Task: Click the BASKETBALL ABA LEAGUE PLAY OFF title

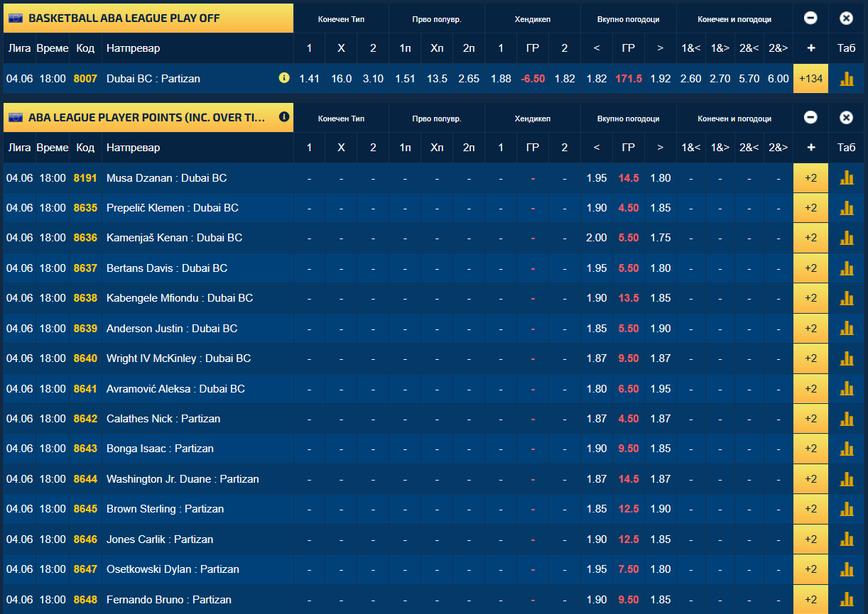Action: 124,18
